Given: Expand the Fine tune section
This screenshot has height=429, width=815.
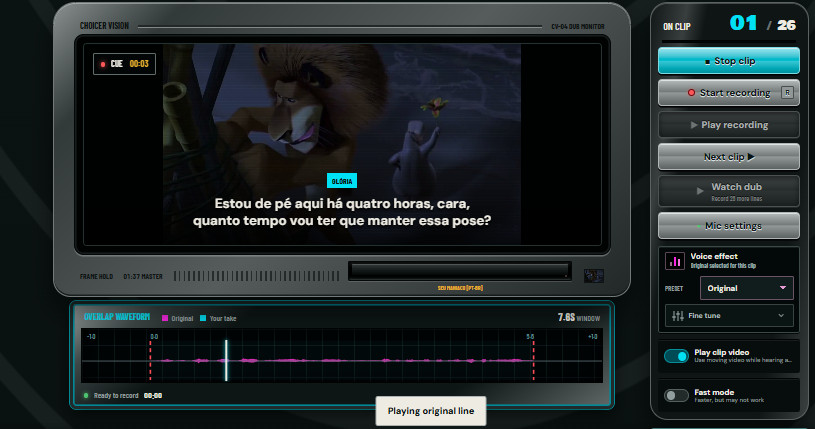Looking at the screenshot, I should coord(729,316).
